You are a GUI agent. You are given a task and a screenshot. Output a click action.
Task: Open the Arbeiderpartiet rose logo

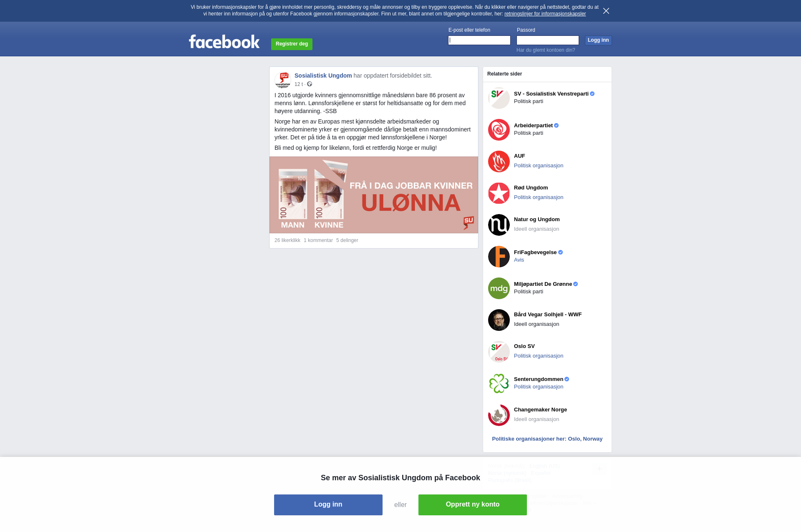(x=499, y=130)
